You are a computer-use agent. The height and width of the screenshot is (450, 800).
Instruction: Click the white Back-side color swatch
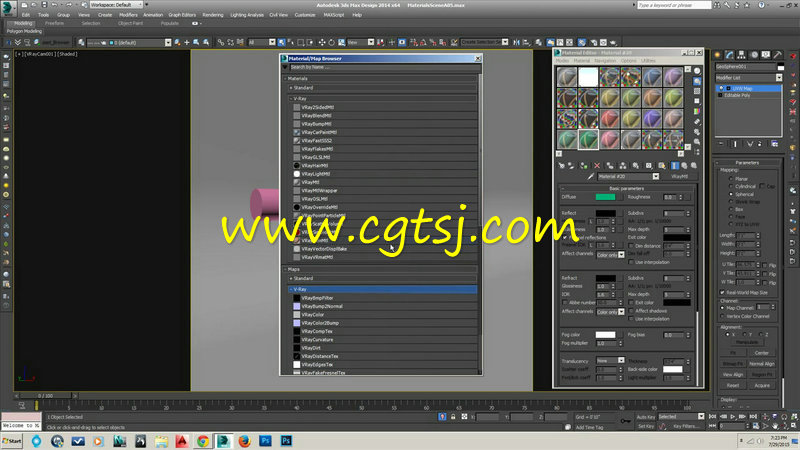point(672,369)
